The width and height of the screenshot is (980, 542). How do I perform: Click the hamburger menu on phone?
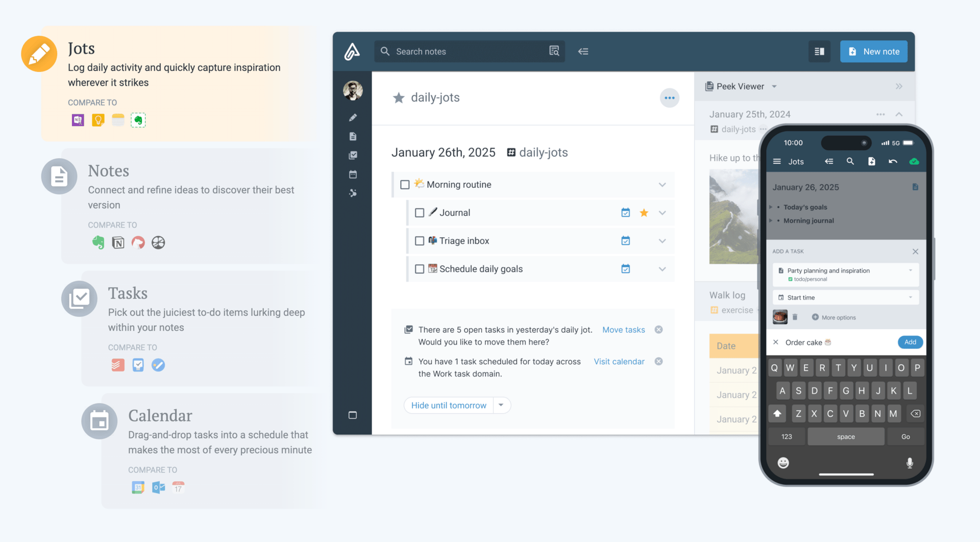tap(777, 161)
